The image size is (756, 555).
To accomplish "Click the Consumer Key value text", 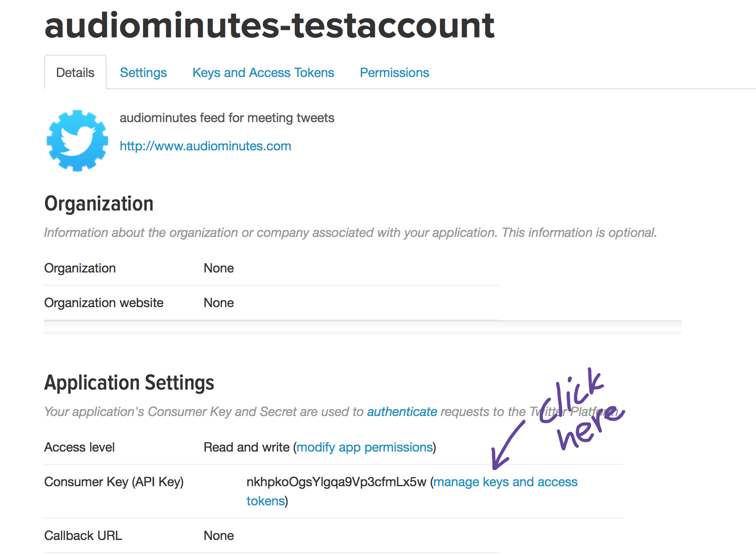I will [x=337, y=482].
